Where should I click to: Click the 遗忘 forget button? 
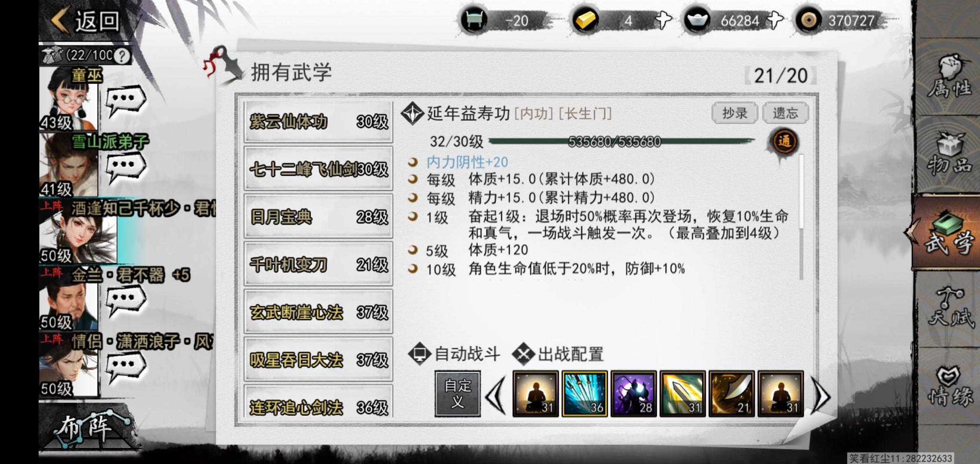pyautogui.click(x=785, y=113)
